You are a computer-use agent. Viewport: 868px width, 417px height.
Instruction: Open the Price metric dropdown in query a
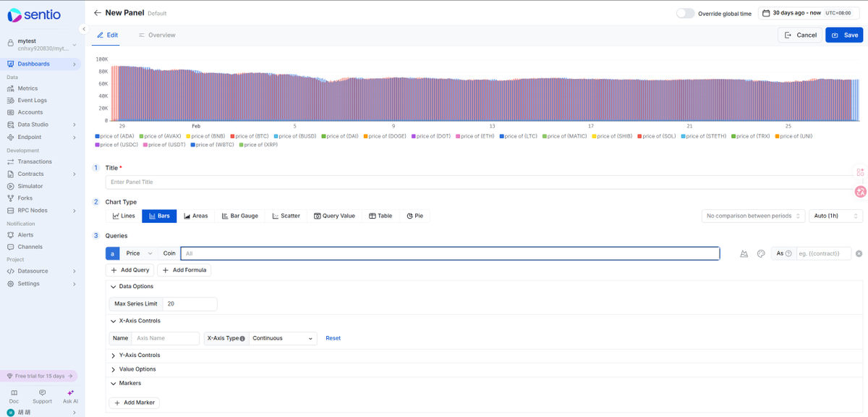[x=140, y=253]
